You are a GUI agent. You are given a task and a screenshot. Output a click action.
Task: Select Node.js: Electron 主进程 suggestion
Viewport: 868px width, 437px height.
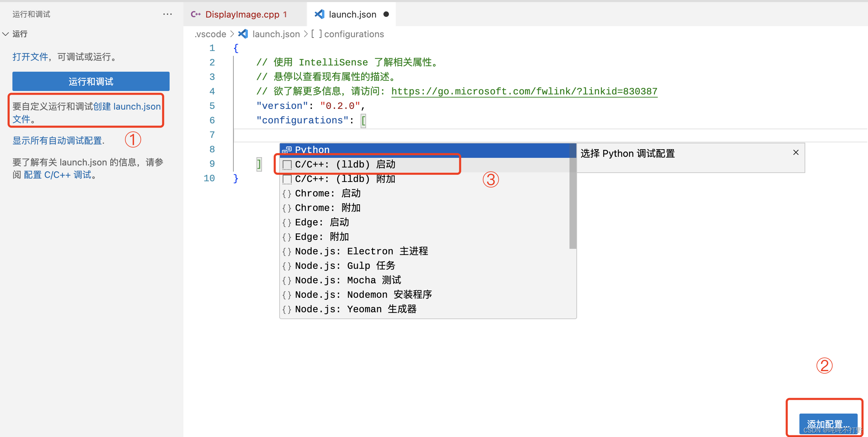(425, 251)
